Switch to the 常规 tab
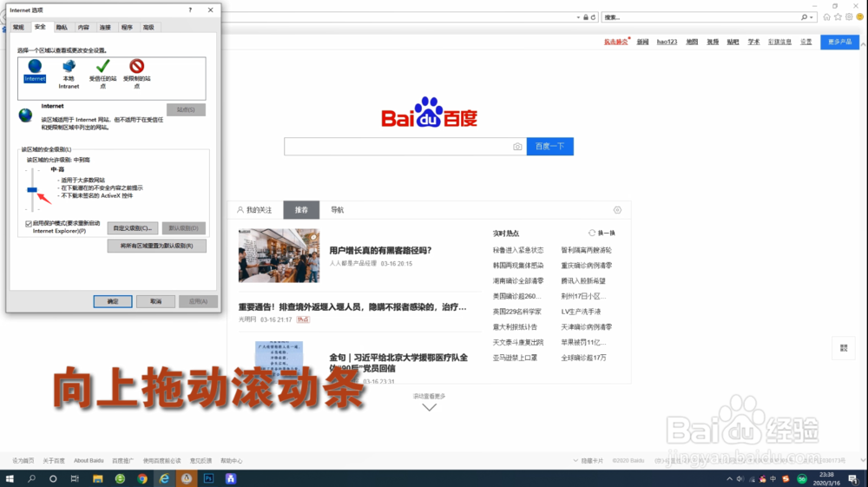 tap(19, 27)
